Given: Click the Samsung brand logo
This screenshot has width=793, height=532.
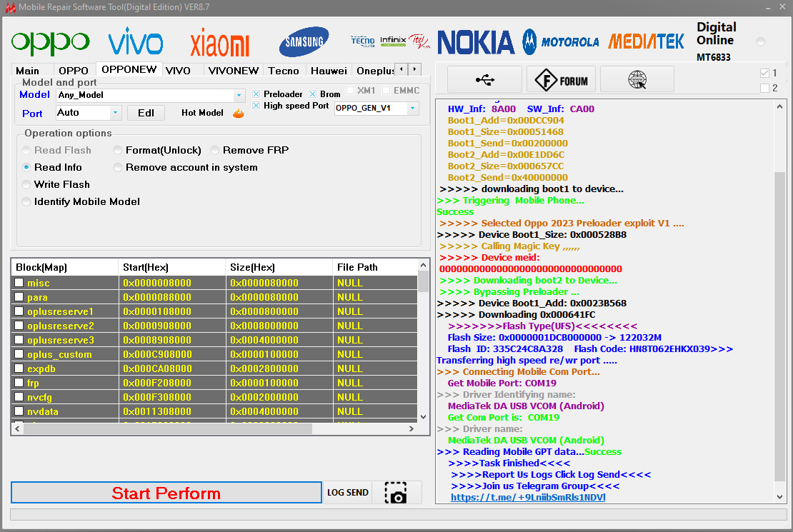Looking at the screenshot, I should point(304,41).
